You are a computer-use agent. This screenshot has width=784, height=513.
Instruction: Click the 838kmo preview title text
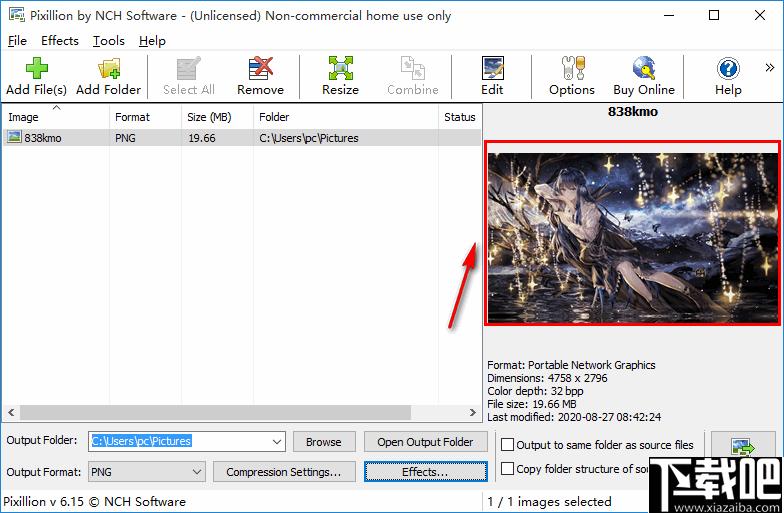(632, 112)
